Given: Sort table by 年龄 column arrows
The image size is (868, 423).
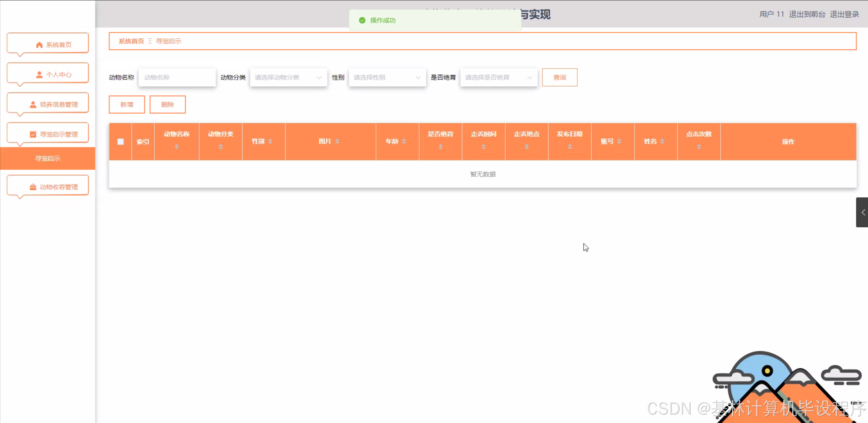Looking at the screenshot, I should tap(404, 141).
